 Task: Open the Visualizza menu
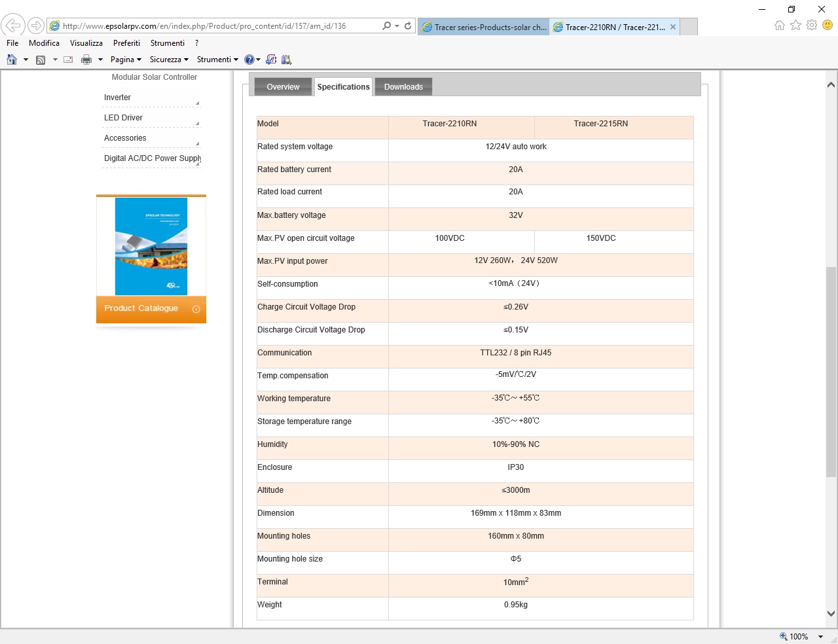pos(86,43)
